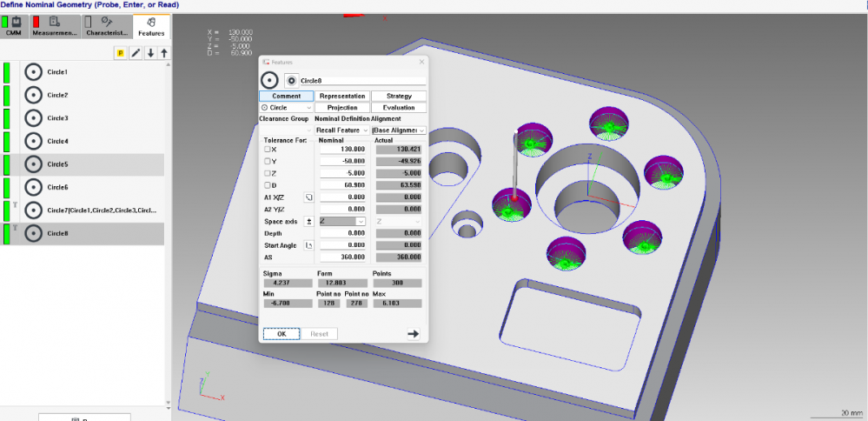Enable the X tolerance checkbox

point(268,150)
